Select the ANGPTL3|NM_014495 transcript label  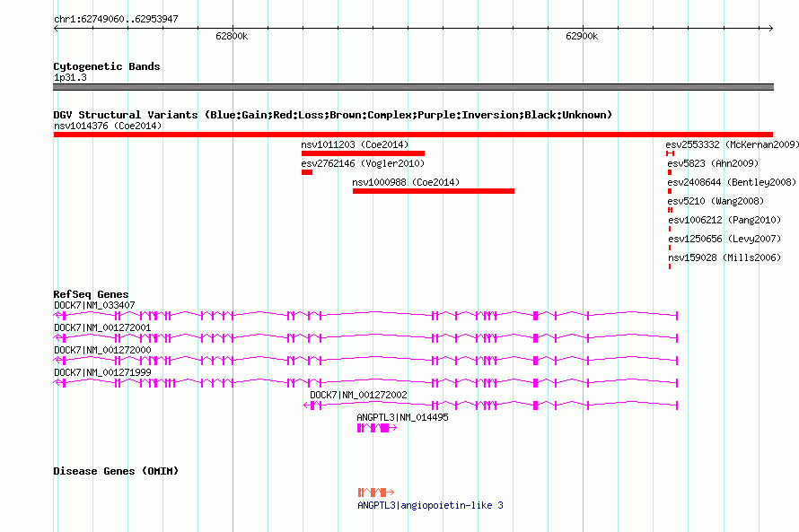[x=402, y=417]
